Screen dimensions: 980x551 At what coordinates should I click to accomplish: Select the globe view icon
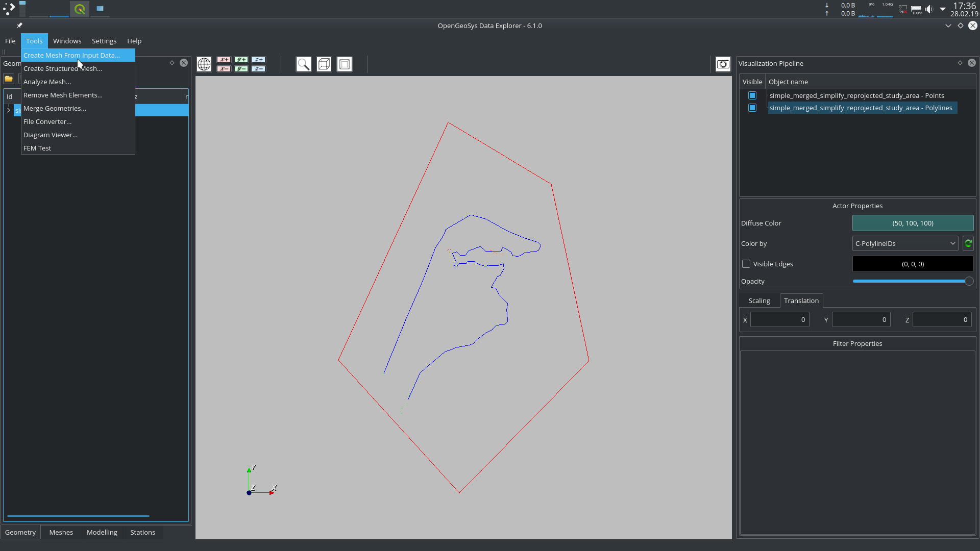(204, 64)
